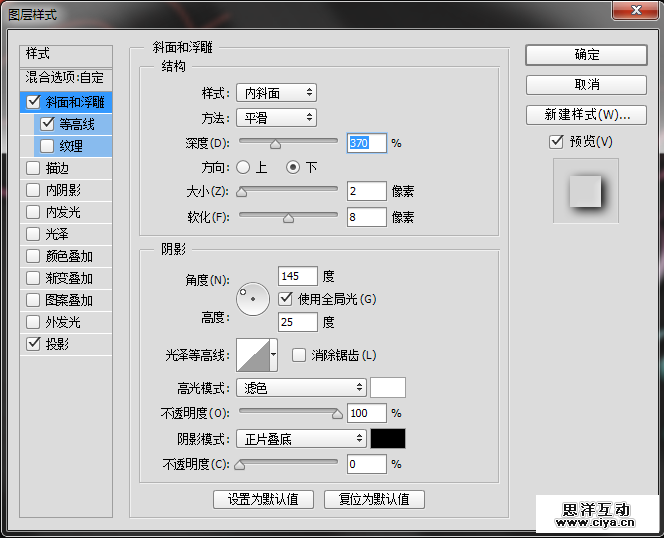The image size is (664, 538).
Task: Enable the 内阴影 checkbox
Action: [x=33, y=190]
